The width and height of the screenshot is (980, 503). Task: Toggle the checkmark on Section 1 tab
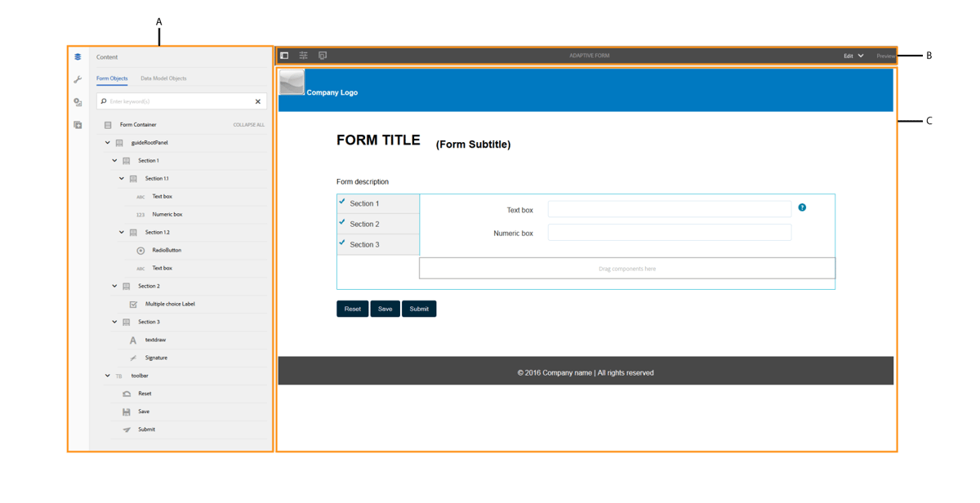coord(343,203)
